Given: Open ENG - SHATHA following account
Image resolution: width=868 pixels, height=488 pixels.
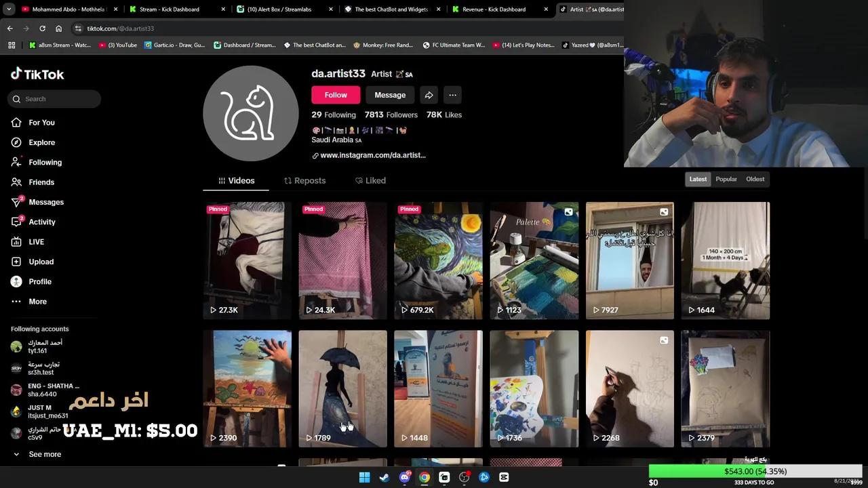Looking at the screenshot, I should click(45, 390).
